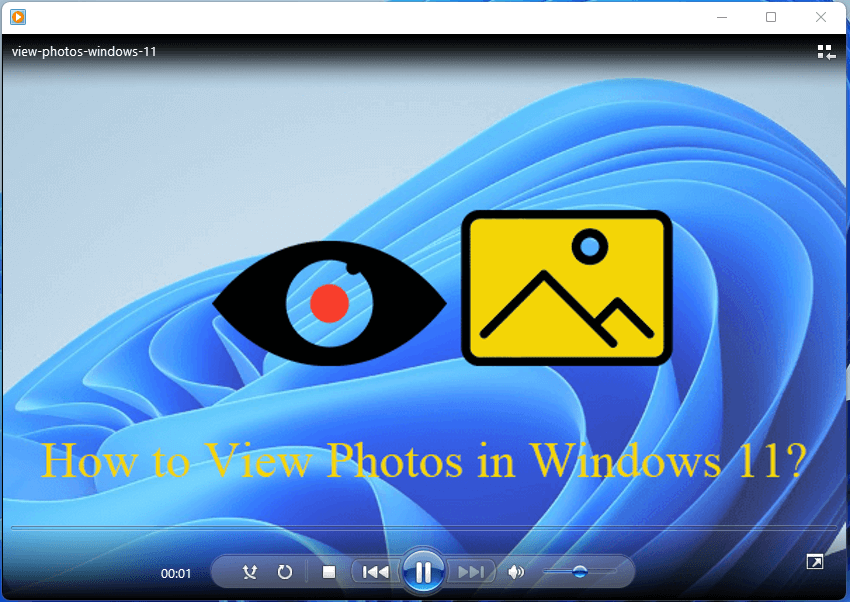850x602 pixels.
Task: Maximize the media player window
Action: coord(771,17)
